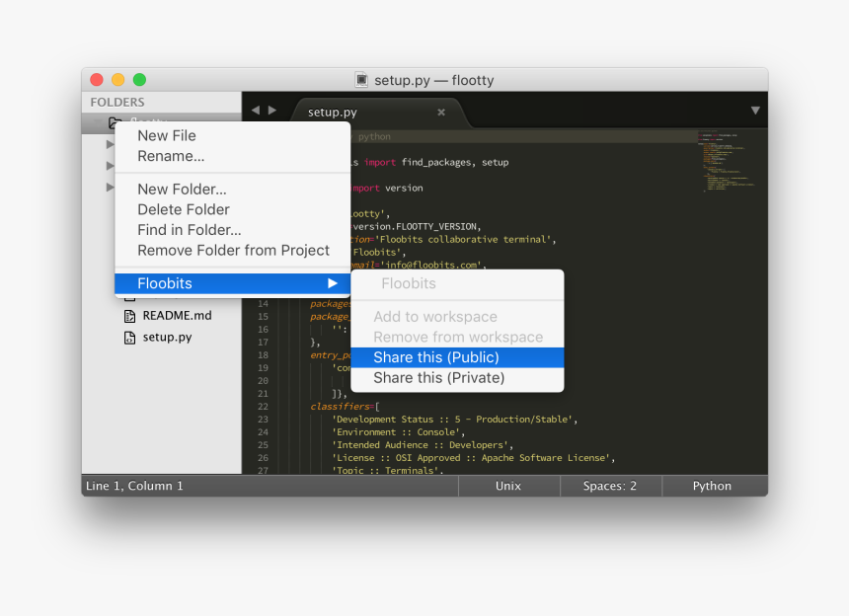The height and width of the screenshot is (616, 849).
Task: Click the 'Development Status' classifier line
Action: 454,420
